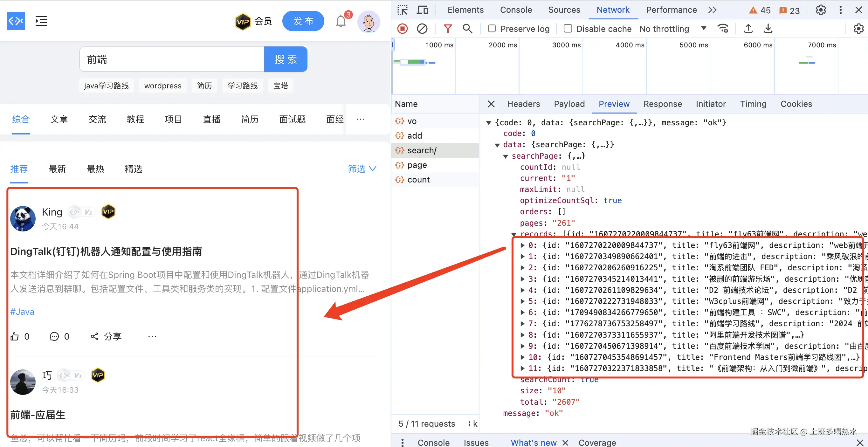This screenshot has height=447, width=868.
Task: Expand record 0 fly63前端网 entry
Action: click(x=522, y=245)
